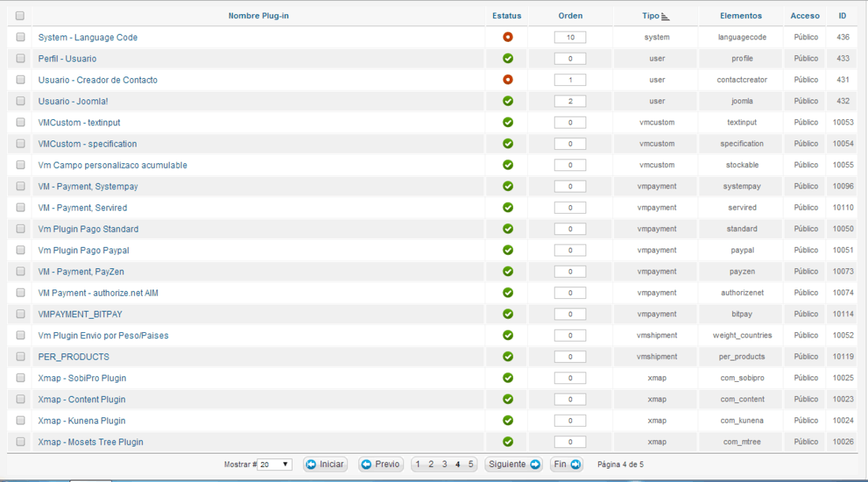Open the PER_PRODUCTS plugin link

(73, 357)
